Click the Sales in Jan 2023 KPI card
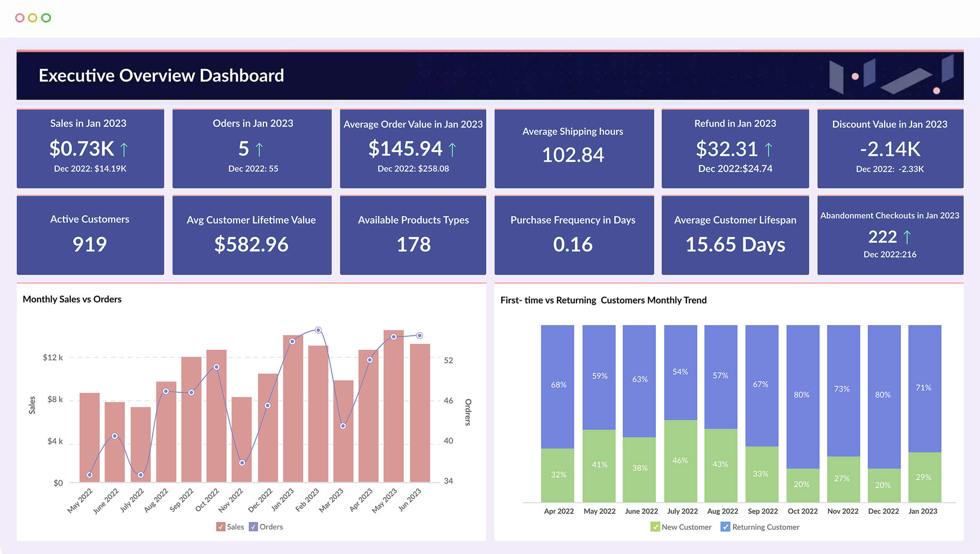 [90, 148]
